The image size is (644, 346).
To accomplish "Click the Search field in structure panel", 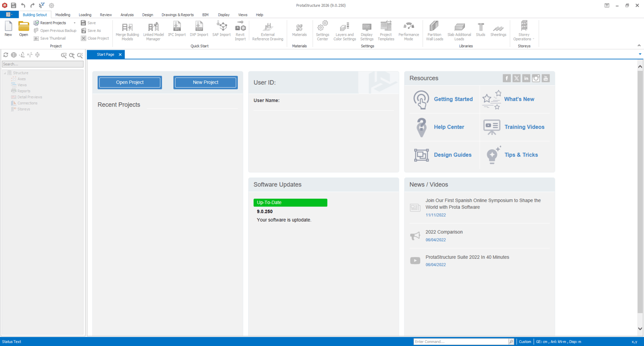I will [x=43, y=64].
